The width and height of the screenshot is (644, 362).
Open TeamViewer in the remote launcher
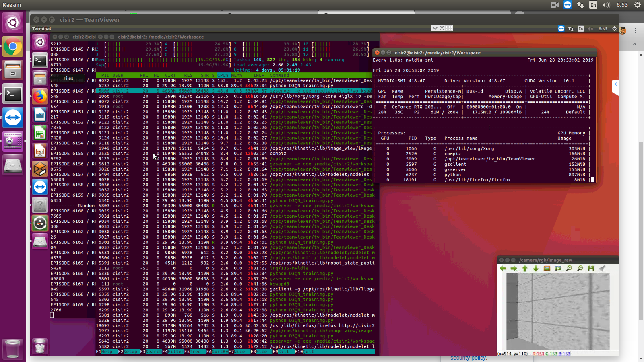40,187
